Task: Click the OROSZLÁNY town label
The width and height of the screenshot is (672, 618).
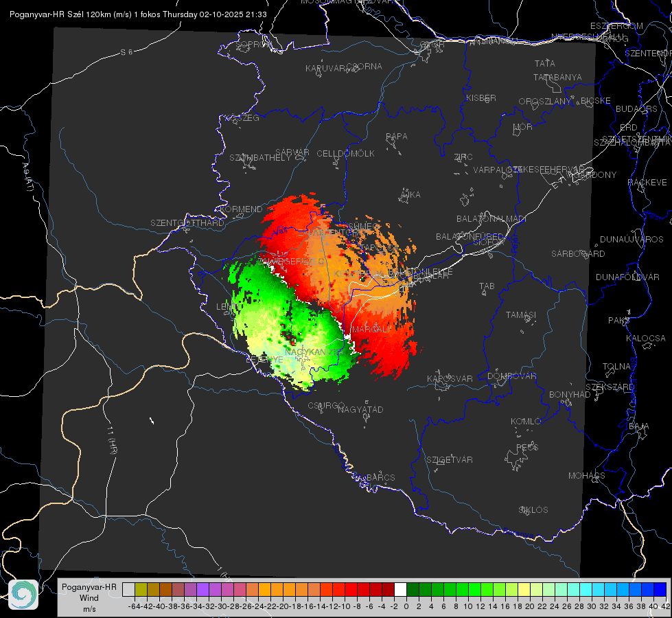Action: [545, 102]
